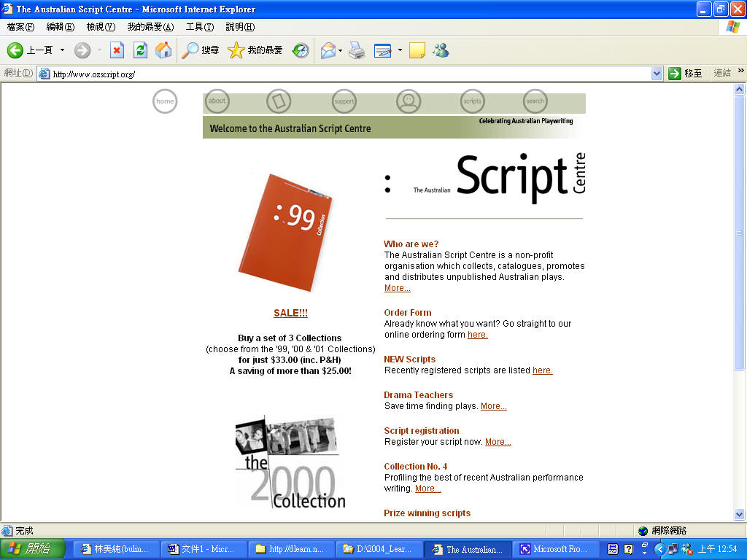Expand the Links toolbar chevron
The width and height of the screenshot is (747, 560).
[741, 71]
